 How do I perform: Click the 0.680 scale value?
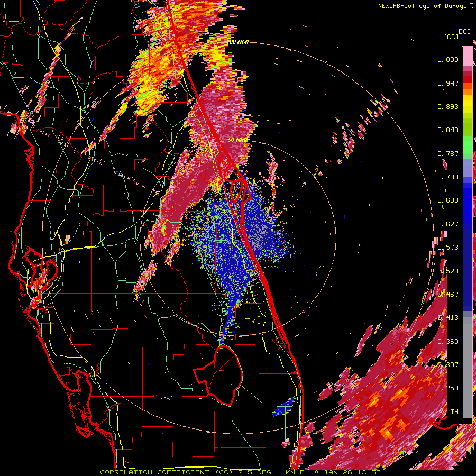448,200
